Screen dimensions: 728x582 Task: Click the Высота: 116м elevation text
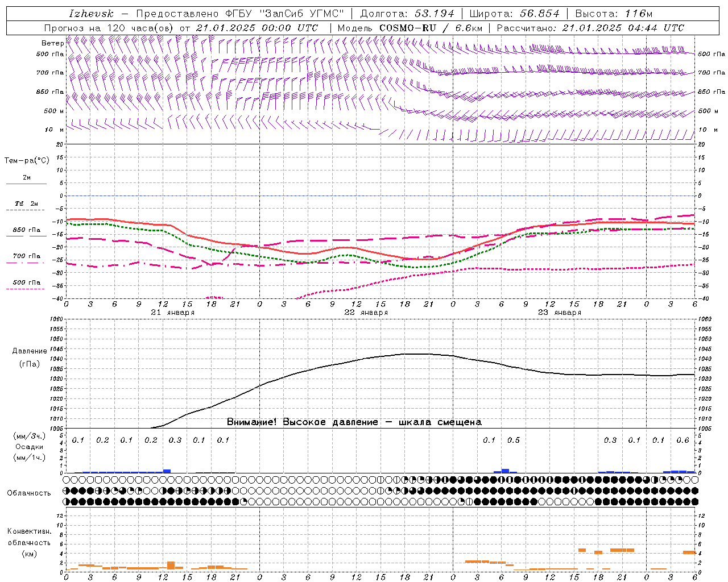(x=614, y=14)
